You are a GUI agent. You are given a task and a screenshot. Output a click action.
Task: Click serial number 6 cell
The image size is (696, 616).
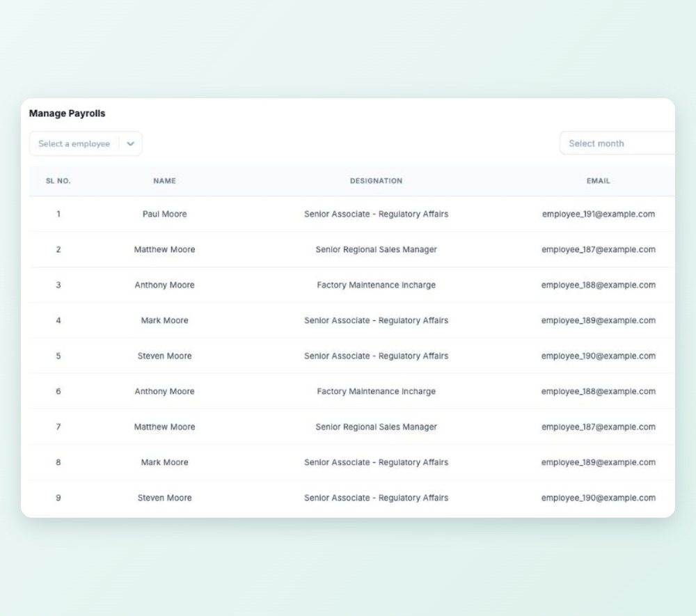(x=58, y=391)
